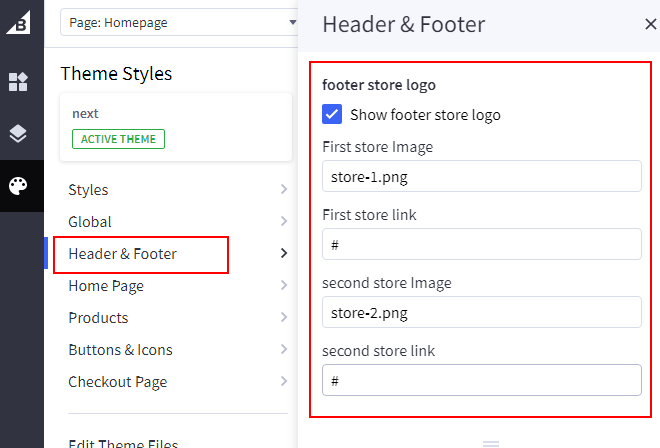The width and height of the screenshot is (660, 448).
Task: Click the First store link field
Action: [x=481, y=244]
